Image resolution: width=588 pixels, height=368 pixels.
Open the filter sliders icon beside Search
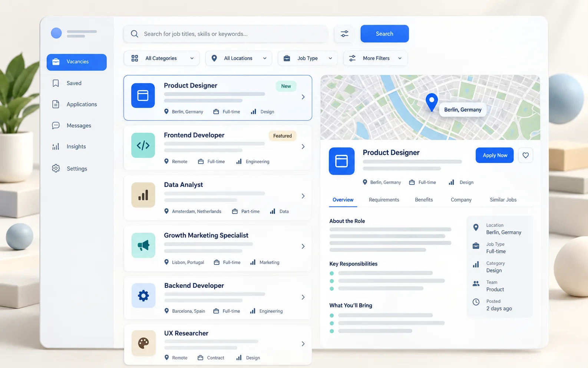tap(344, 34)
